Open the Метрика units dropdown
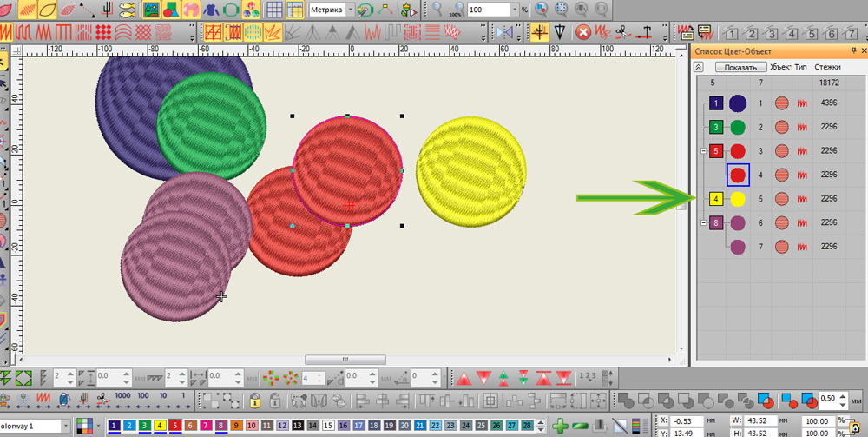Screen dimensions: 868x437 click(x=350, y=10)
